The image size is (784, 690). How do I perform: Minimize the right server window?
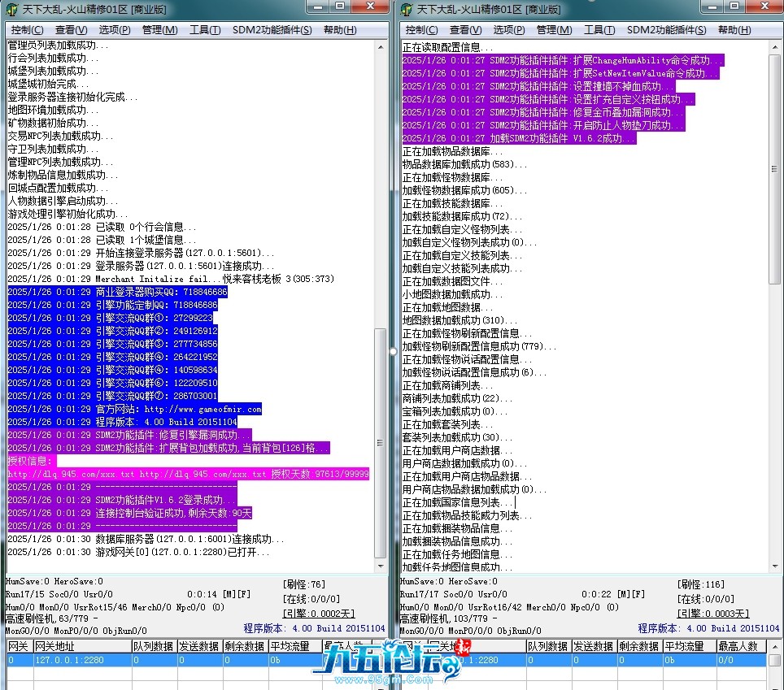point(712,7)
